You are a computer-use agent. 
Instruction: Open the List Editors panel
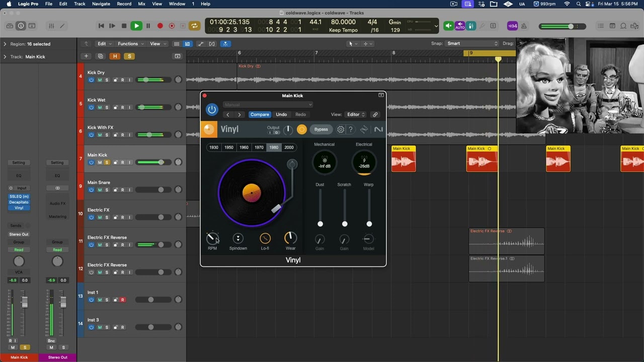click(601, 26)
